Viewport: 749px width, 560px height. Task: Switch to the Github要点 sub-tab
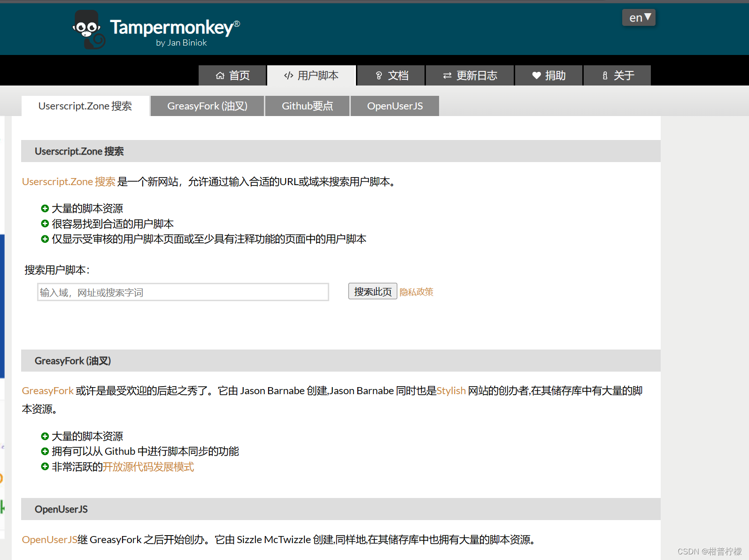point(307,106)
